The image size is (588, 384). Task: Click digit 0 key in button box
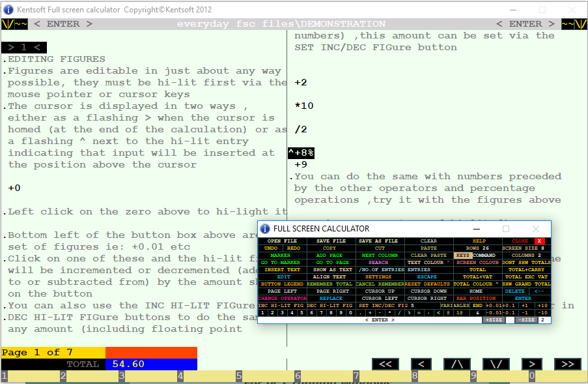click(350, 313)
